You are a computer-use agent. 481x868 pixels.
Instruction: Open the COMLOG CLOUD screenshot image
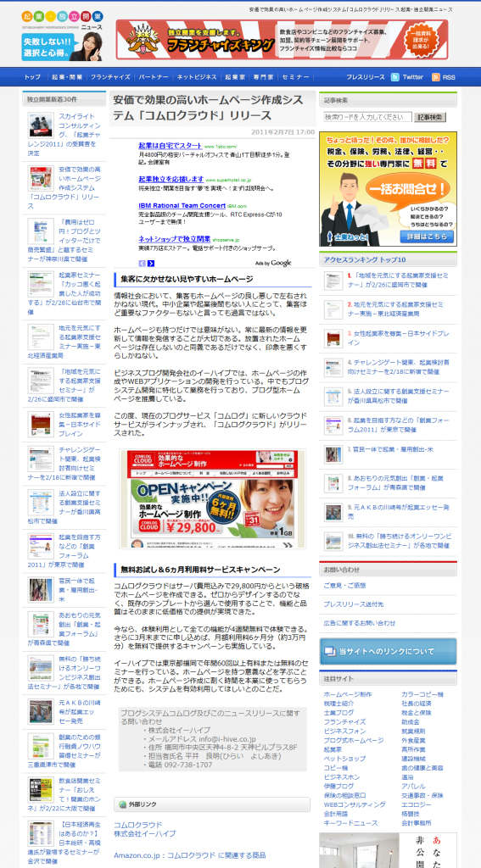212,499
